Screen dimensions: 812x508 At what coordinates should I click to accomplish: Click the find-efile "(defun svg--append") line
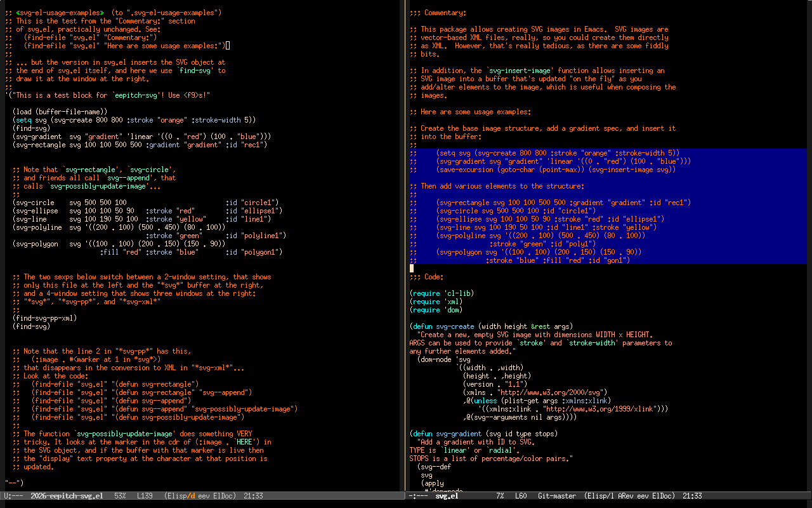tap(101, 401)
